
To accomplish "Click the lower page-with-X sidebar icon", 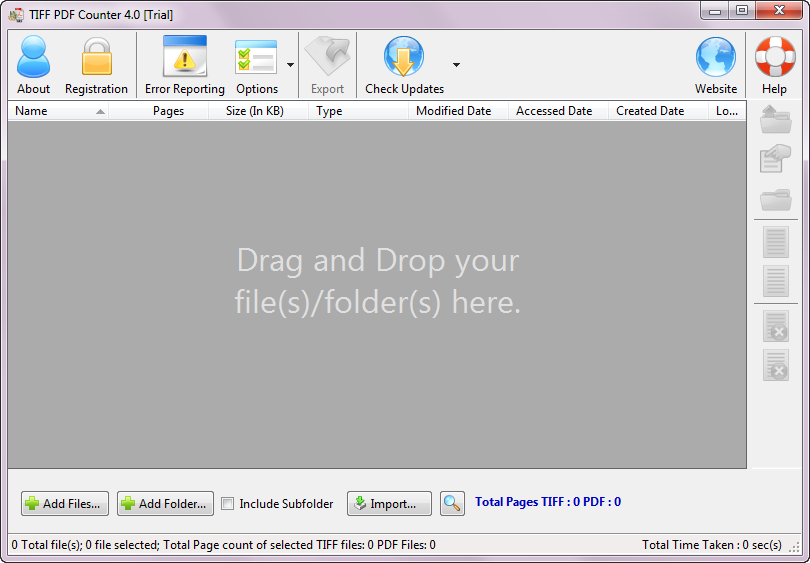I will pyautogui.click(x=776, y=365).
